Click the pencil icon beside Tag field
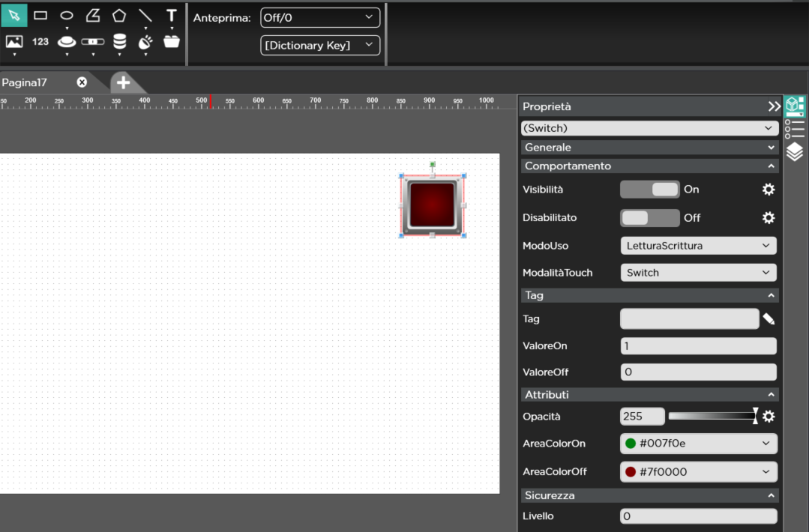The width and height of the screenshot is (809, 532). click(x=769, y=319)
